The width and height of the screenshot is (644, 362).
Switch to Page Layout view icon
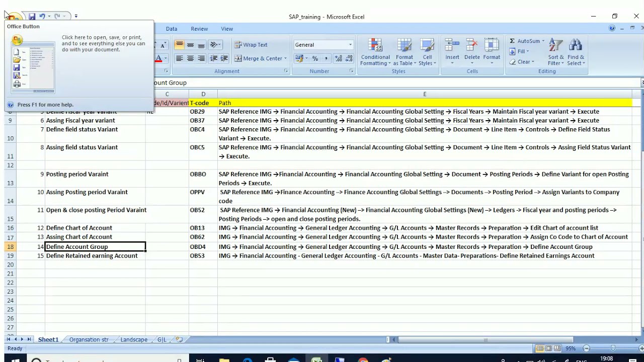(x=548, y=348)
